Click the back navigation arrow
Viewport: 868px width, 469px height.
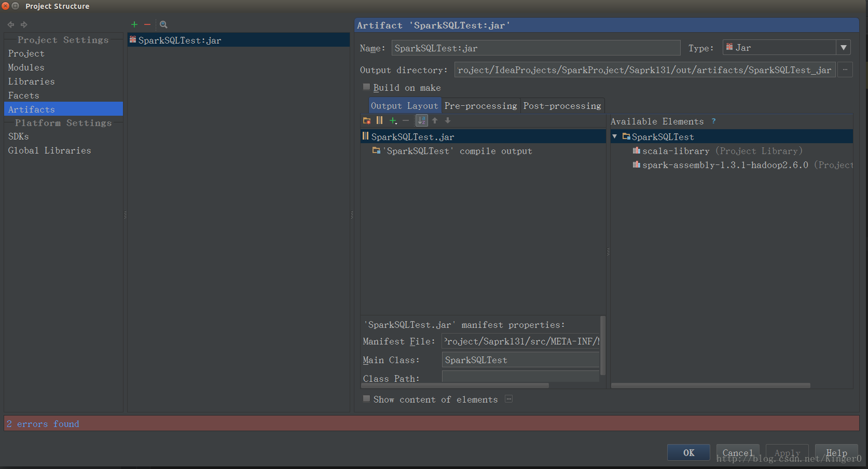11,24
